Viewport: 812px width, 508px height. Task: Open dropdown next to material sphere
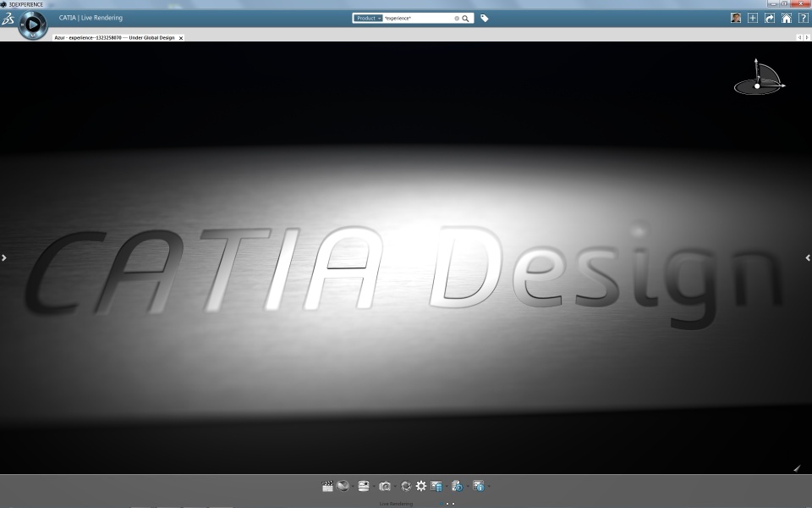(353, 486)
